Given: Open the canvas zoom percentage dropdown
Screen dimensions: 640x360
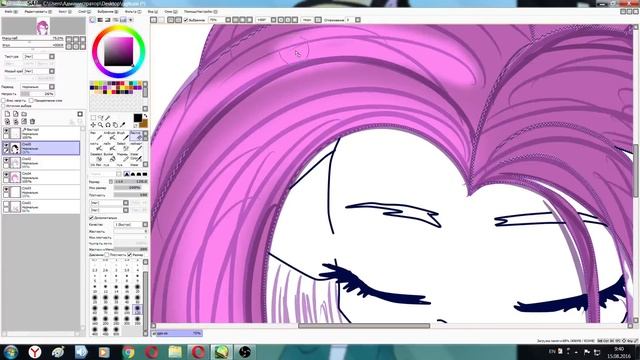Looking at the screenshot, I should point(228,20).
